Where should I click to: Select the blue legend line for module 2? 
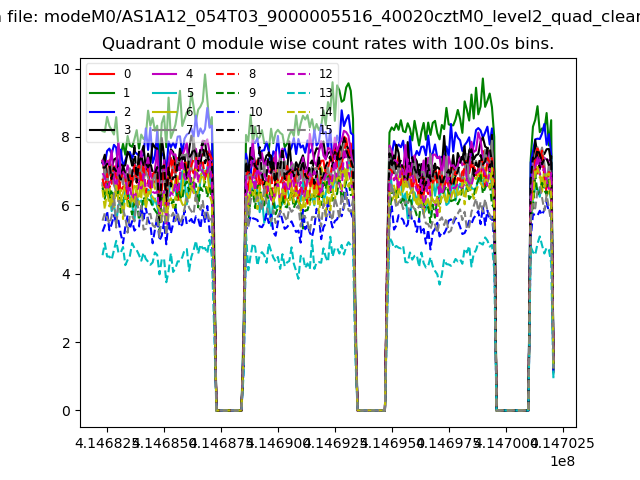tap(102, 112)
